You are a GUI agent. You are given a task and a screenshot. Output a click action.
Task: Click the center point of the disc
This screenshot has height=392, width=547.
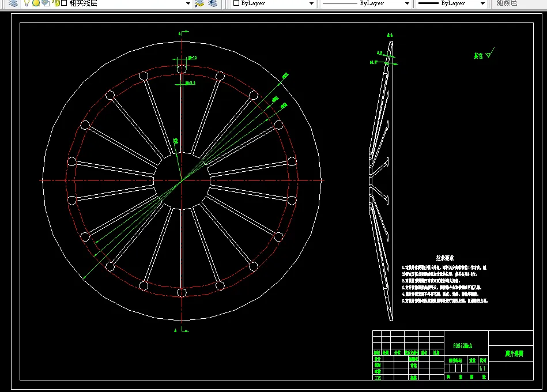tap(182, 180)
